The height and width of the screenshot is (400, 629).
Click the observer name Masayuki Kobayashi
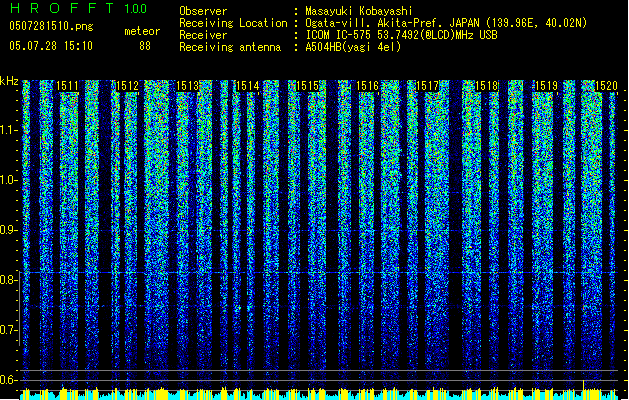pos(359,11)
